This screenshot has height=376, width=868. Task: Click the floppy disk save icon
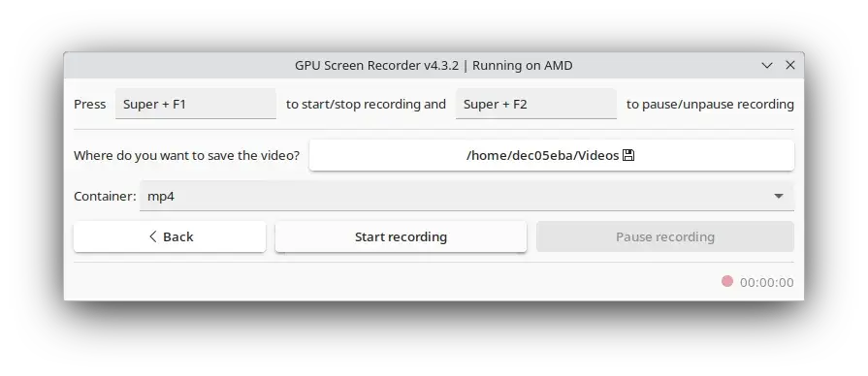point(628,155)
